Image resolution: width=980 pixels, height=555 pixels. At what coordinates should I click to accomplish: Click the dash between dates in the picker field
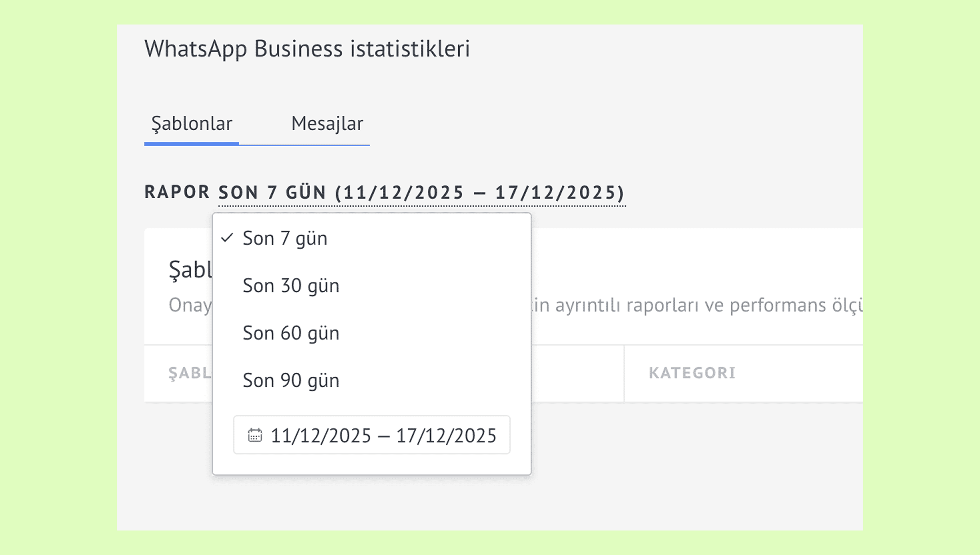click(383, 436)
